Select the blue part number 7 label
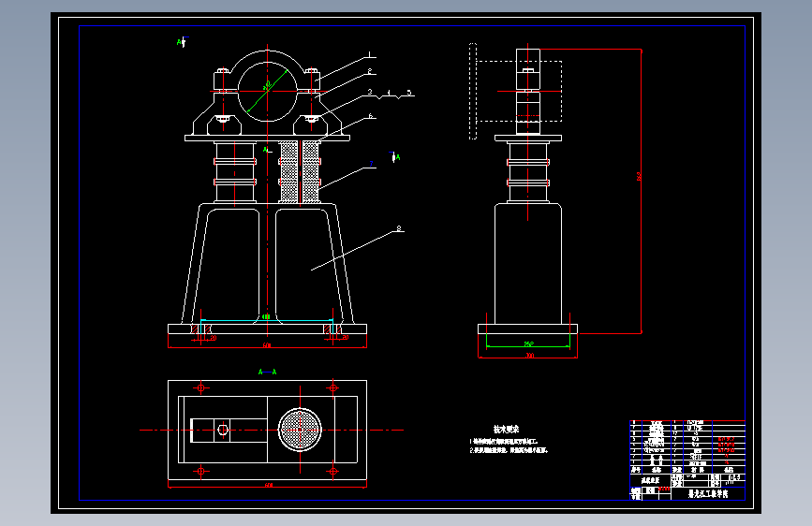This screenshot has width=812, height=526. [371, 164]
